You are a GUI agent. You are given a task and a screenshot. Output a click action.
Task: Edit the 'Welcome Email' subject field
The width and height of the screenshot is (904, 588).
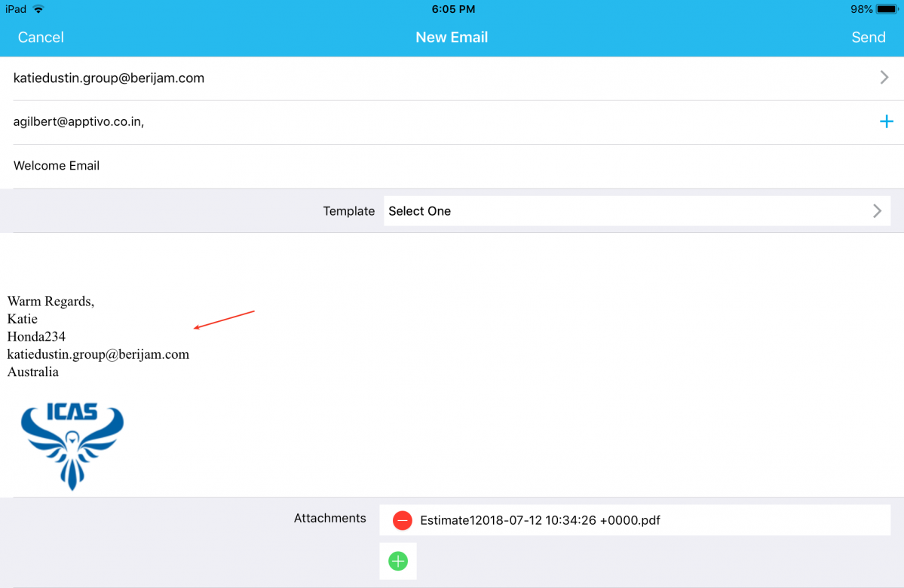(x=57, y=166)
